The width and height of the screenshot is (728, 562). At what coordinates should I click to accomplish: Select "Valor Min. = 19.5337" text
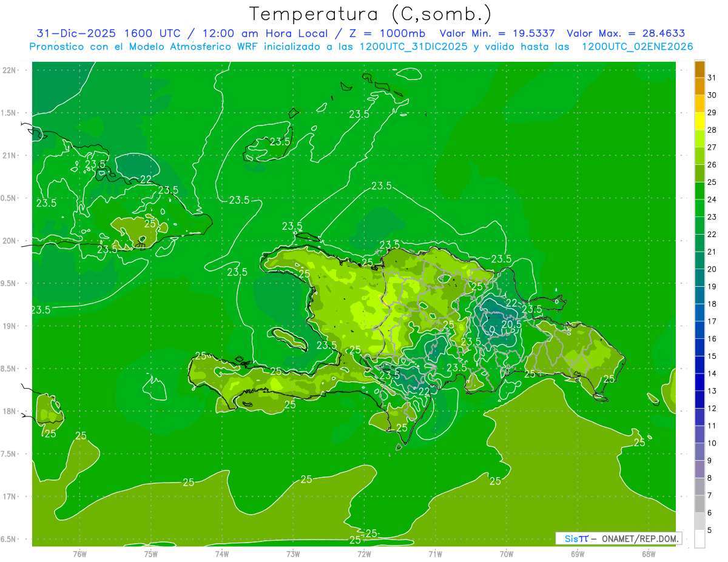point(497,33)
